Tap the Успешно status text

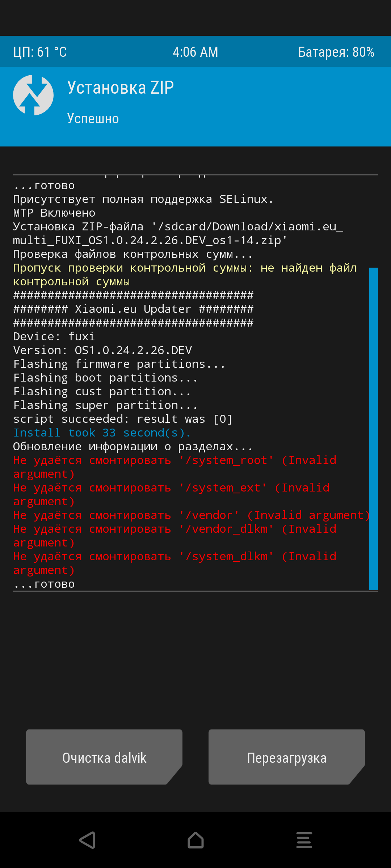coord(93,119)
